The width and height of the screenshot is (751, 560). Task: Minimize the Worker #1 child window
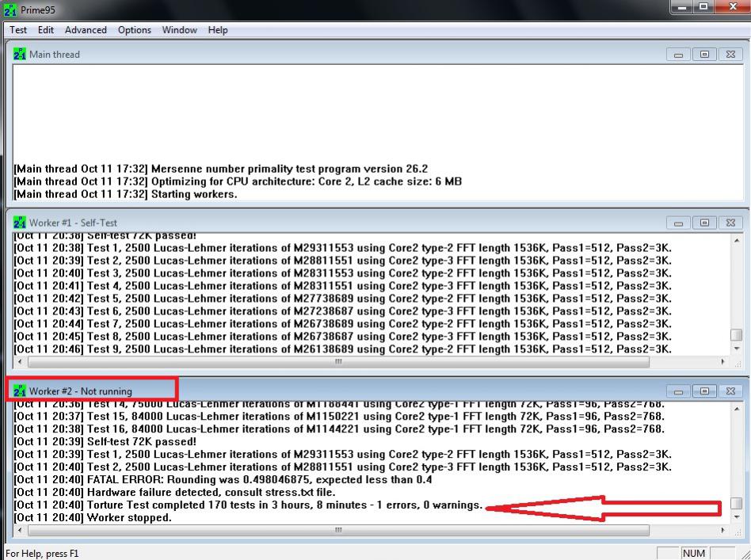pyautogui.click(x=678, y=223)
